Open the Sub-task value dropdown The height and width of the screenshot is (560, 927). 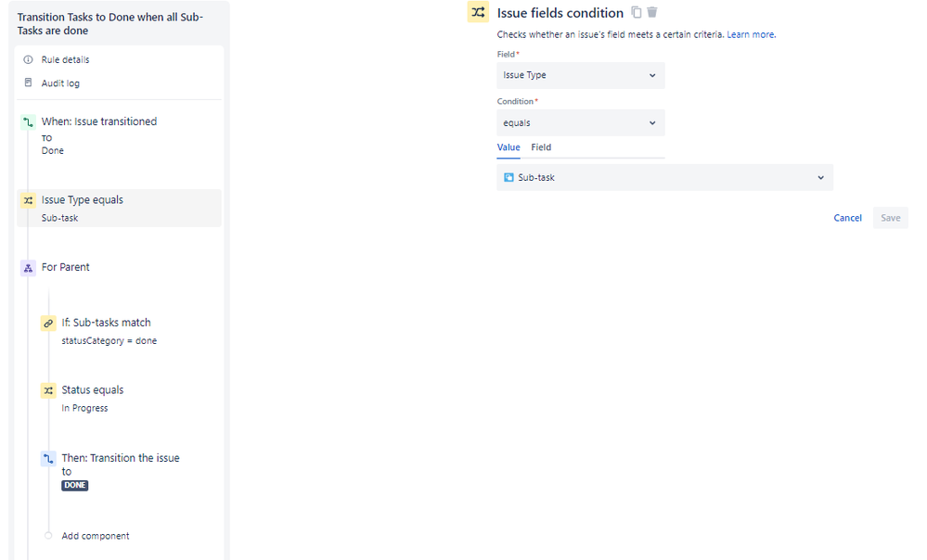(x=663, y=177)
